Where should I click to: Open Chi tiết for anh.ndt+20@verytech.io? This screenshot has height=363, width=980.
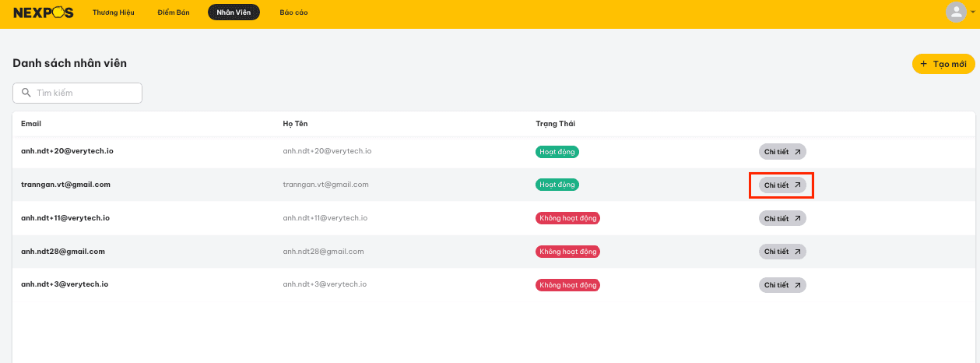click(x=782, y=152)
